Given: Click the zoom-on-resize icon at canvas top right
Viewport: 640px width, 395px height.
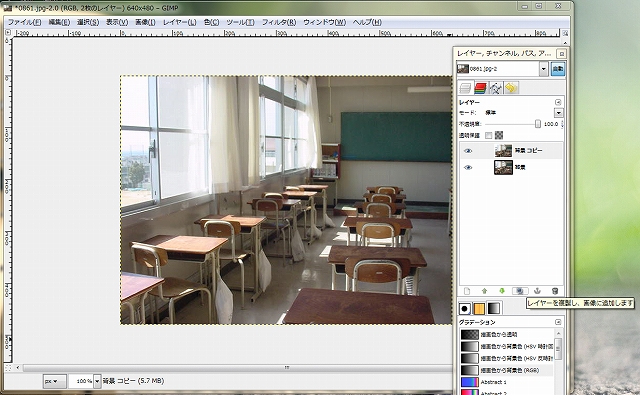Looking at the screenshot, I should click(x=565, y=33).
